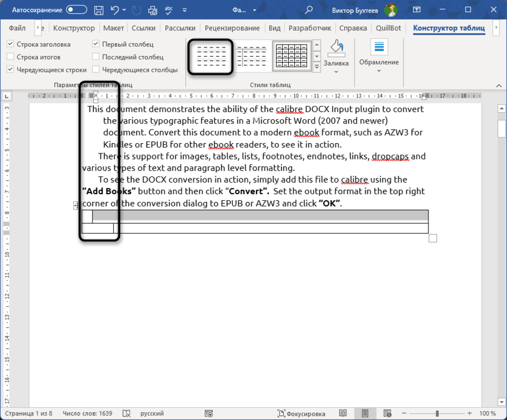
Task: Select the highlighted plain table style thumbnail
Action: click(210, 56)
